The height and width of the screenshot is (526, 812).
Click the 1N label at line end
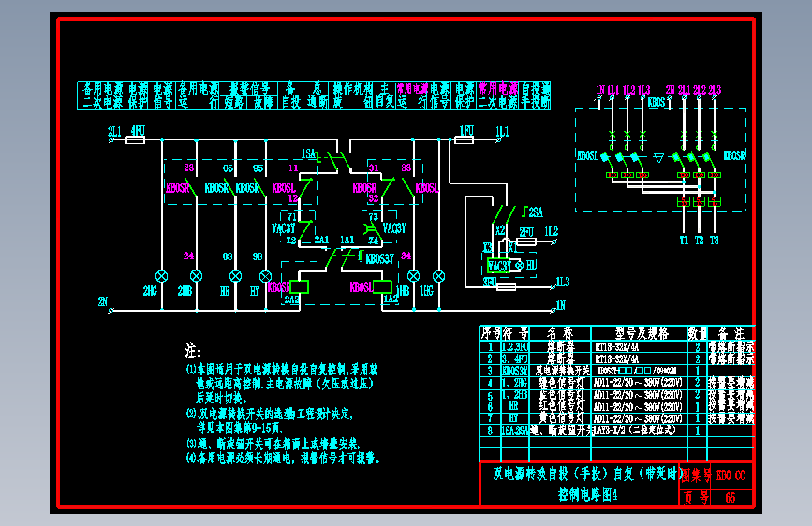coord(561,305)
